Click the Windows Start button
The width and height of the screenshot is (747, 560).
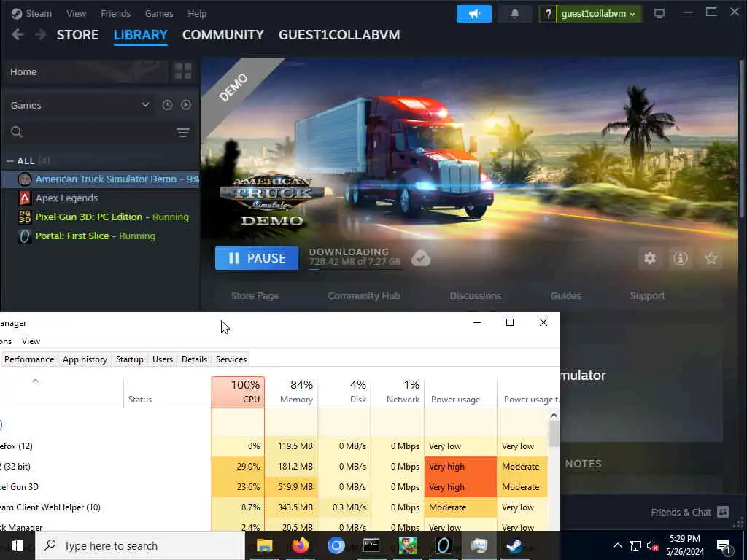click(x=18, y=545)
